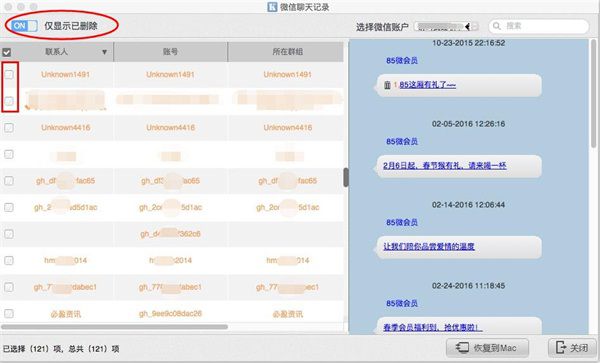The image size is (600, 363).
Task: Check the checkbox for hm…014 row
Action: coord(9,260)
